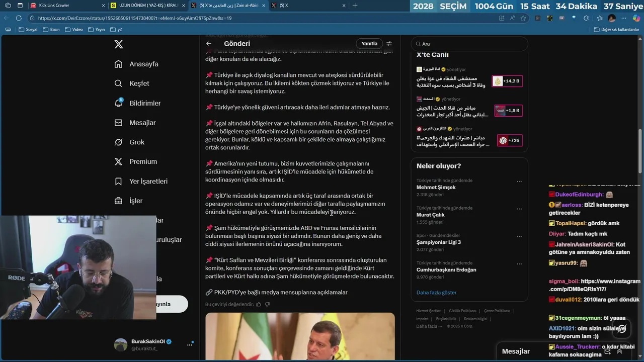Image resolution: width=644 pixels, height=362 pixels.
Task: Open the browser profile avatar
Action: pyautogui.click(x=612, y=18)
